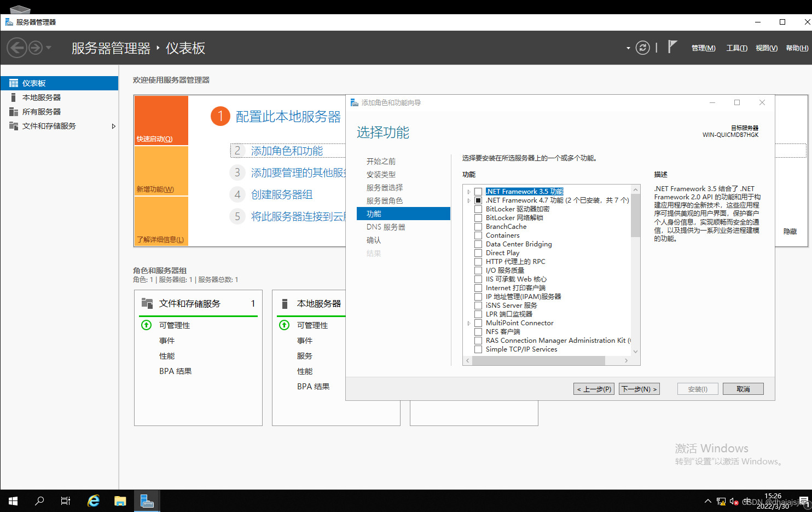The image size is (812, 512).
Task: Check the Data Center Bridging checkbox
Action: [478, 244]
